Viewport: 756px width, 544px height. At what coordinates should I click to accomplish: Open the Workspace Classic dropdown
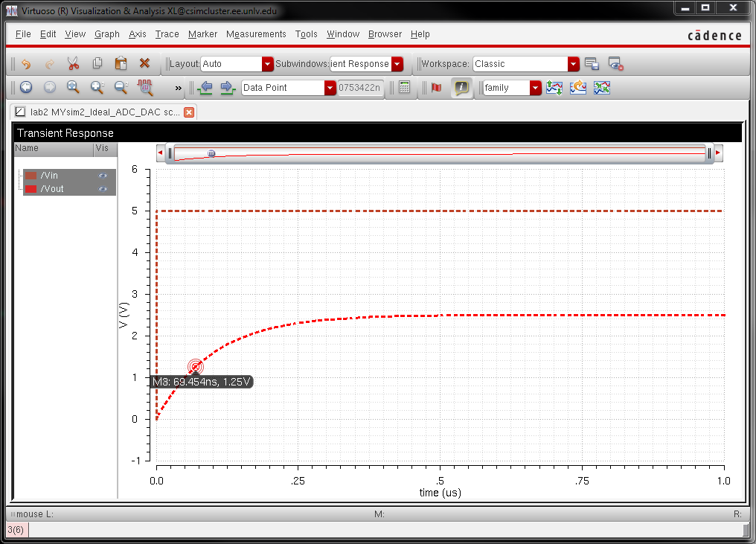point(573,64)
